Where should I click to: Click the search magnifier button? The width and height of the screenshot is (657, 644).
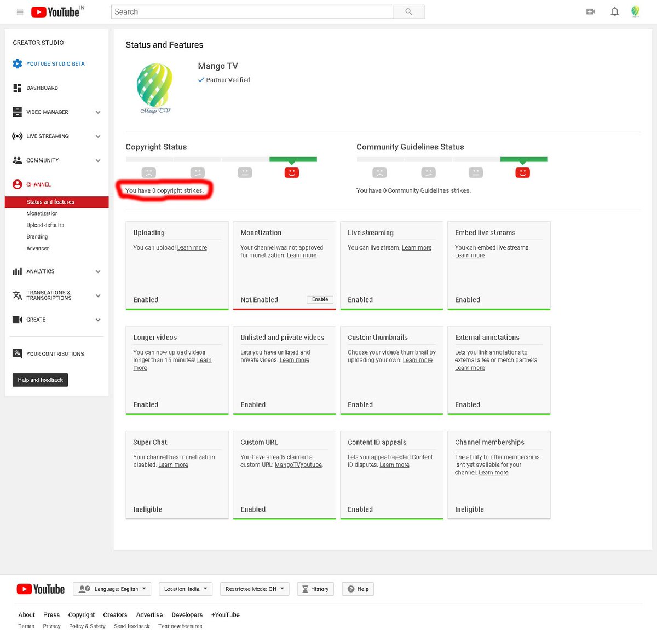(x=408, y=12)
